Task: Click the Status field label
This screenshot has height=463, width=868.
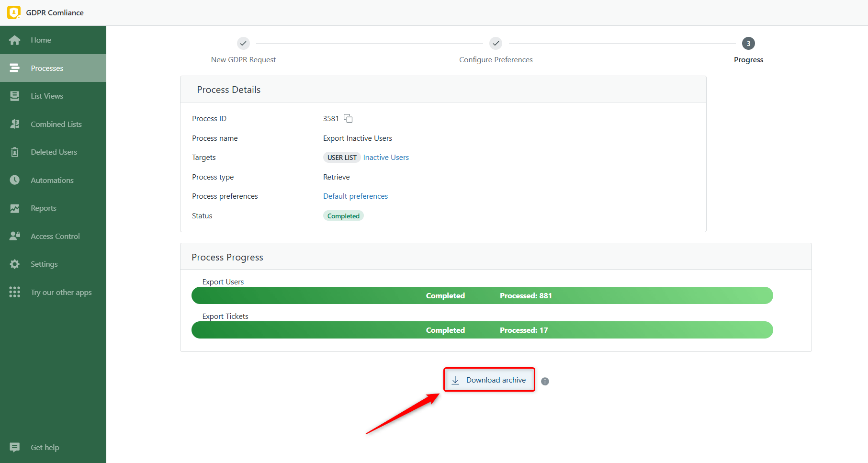Action: tap(202, 216)
